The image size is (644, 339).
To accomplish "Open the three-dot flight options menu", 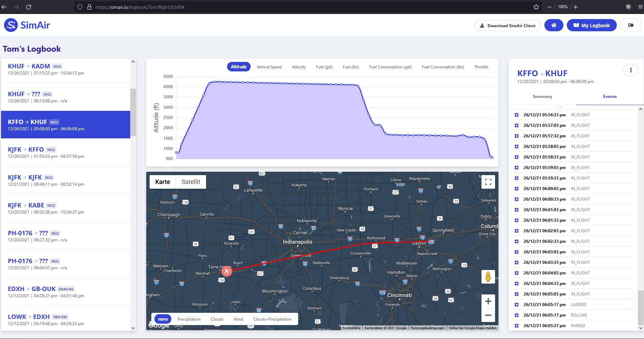I will (631, 70).
